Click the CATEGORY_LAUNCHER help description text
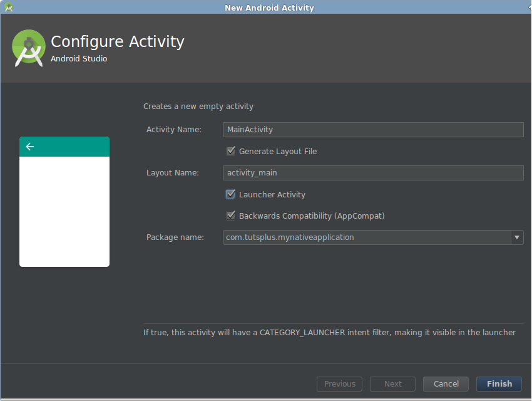 [x=329, y=333]
